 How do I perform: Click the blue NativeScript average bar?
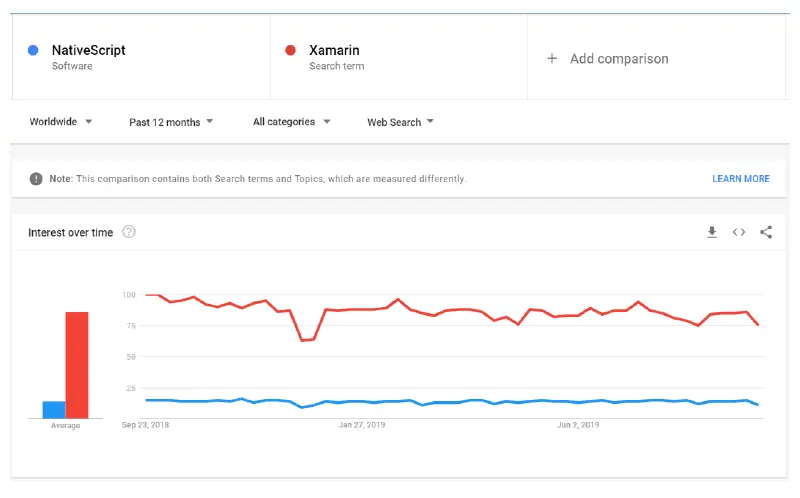coord(54,409)
